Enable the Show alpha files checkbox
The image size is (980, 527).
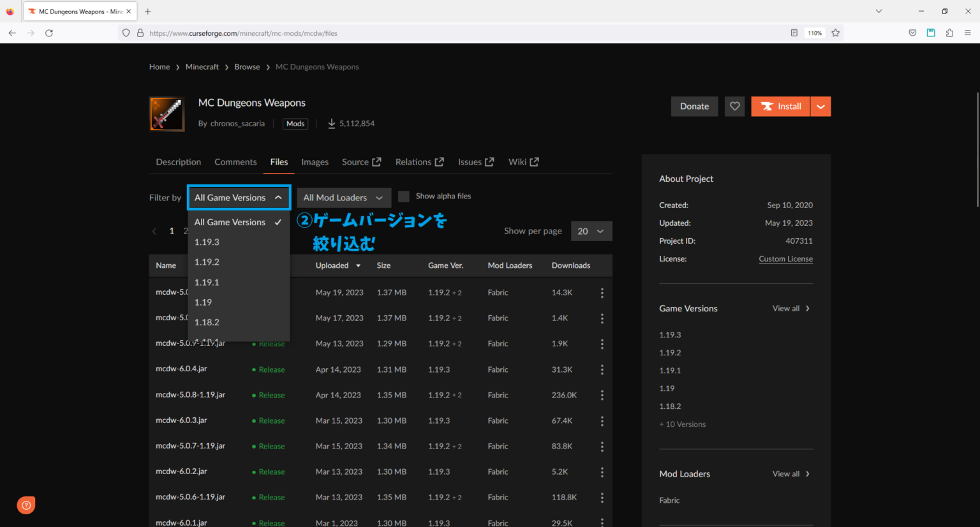point(403,196)
